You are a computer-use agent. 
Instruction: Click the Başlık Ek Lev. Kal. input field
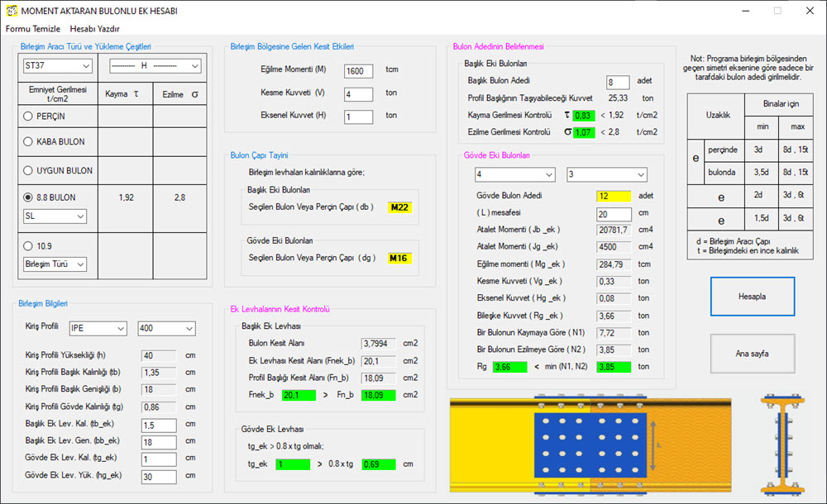click(159, 426)
